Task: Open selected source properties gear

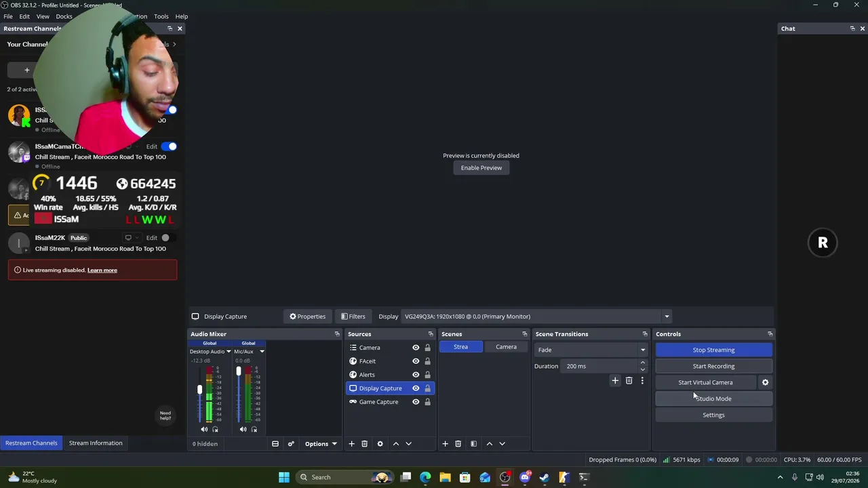Action: point(380,444)
